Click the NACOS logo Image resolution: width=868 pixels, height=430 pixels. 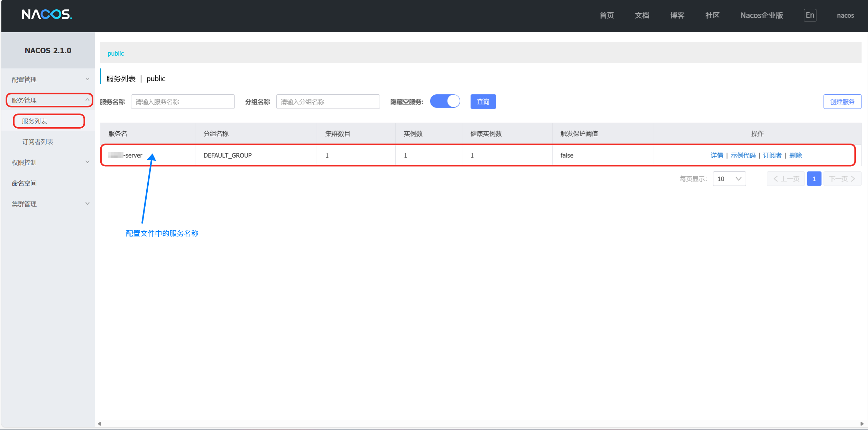pos(47,15)
